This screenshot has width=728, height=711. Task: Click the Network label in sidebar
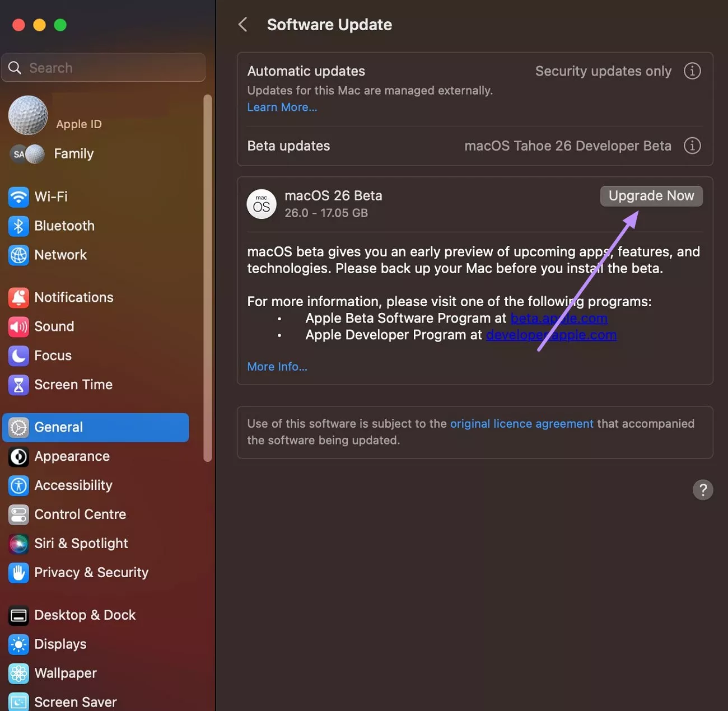(x=60, y=255)
